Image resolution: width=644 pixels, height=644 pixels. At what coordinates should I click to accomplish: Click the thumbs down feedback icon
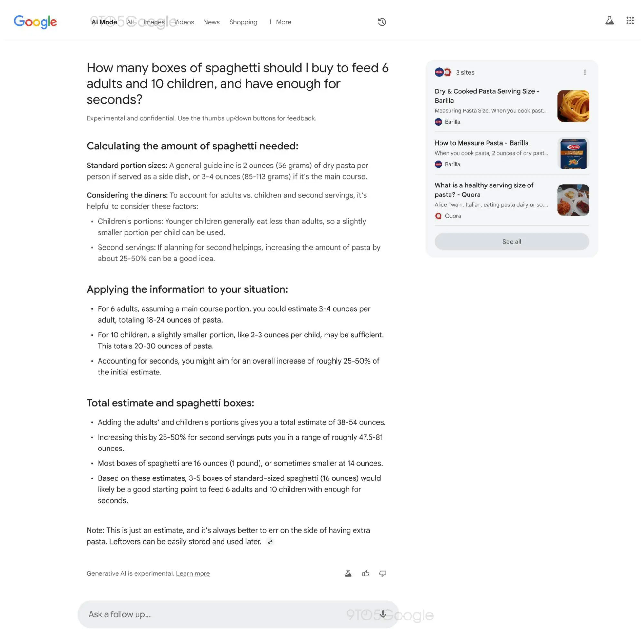click(382, 573)
